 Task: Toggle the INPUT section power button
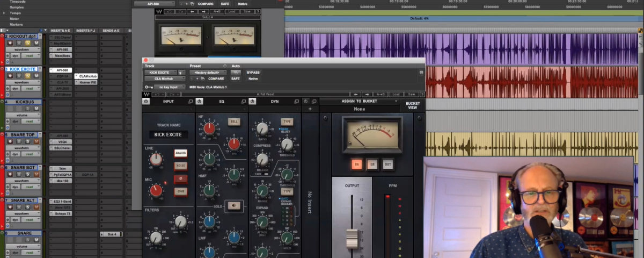click(x=146, y=101)
